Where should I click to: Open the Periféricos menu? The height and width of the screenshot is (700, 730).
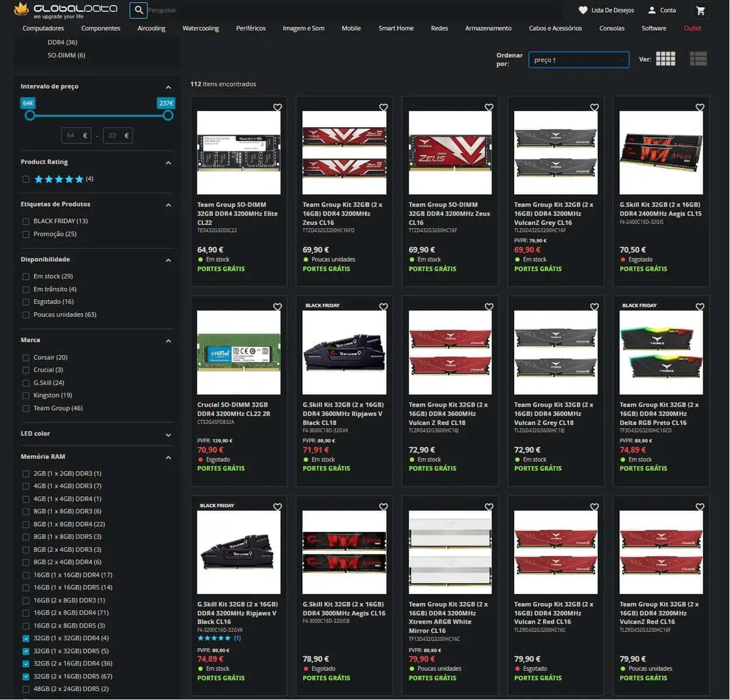(x=251, y=28)
